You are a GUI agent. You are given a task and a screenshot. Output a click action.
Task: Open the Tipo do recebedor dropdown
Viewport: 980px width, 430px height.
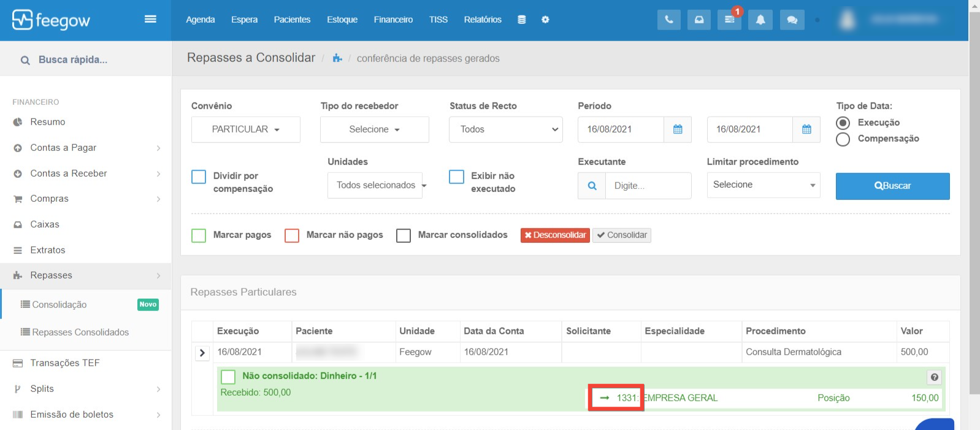pos(375,129)
